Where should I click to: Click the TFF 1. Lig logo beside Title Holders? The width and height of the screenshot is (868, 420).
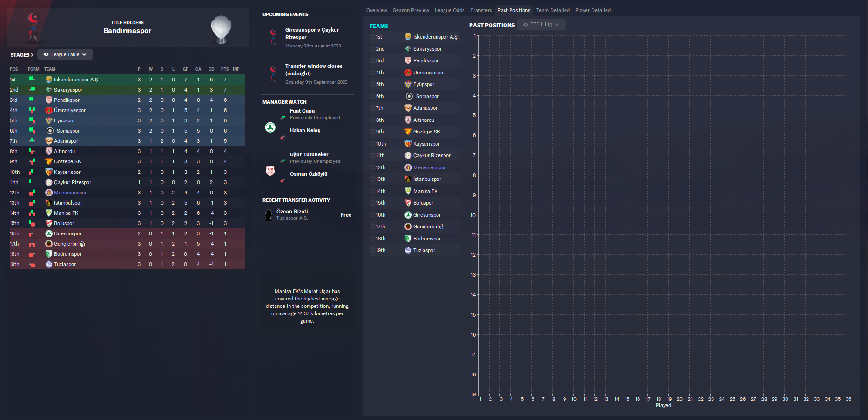tap(33, 27)
